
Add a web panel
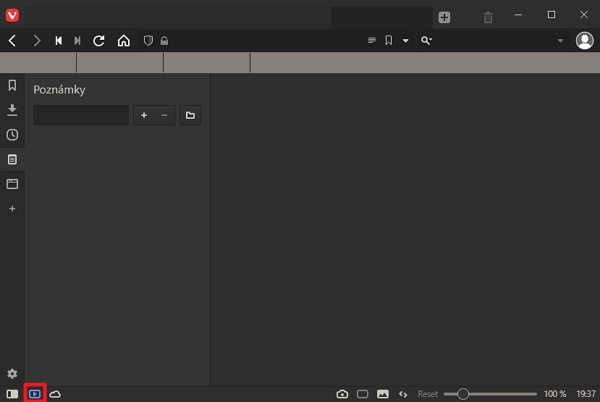[12, 209]
